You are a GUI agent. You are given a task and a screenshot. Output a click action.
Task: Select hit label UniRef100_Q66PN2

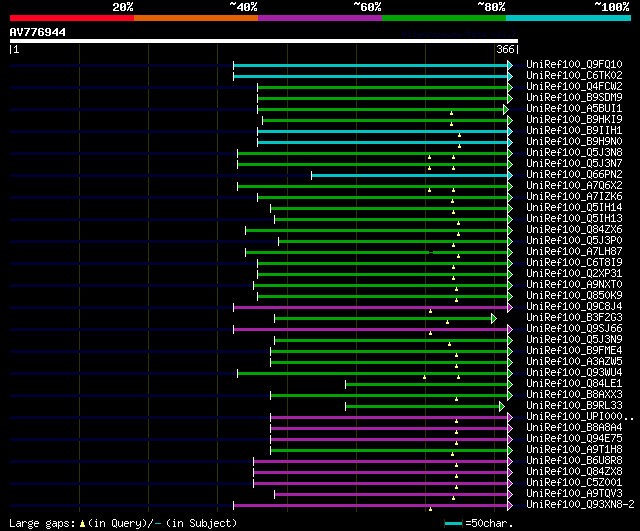574,174
